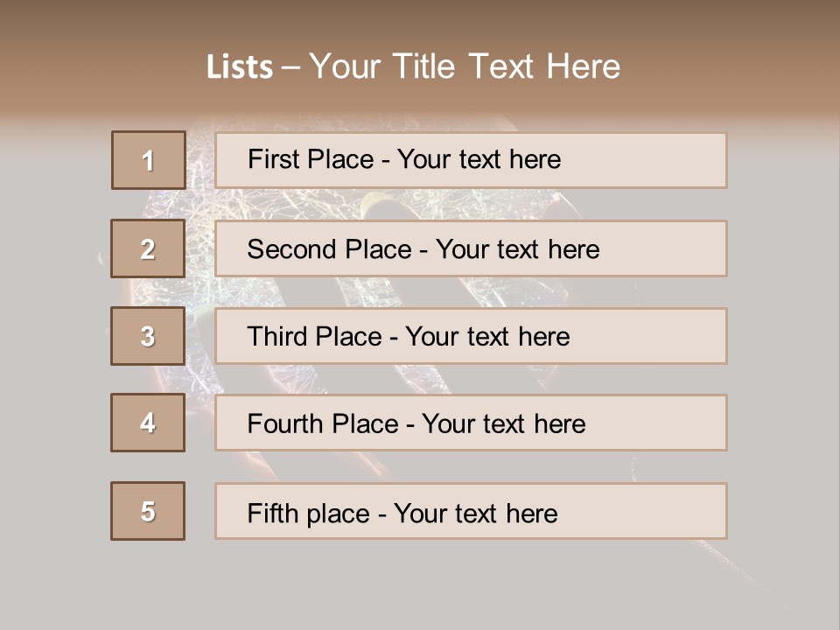This screenshot has width=840, height=630.
Task: Click the gap between Third and Fourth bars
Action: coord(471,380)
